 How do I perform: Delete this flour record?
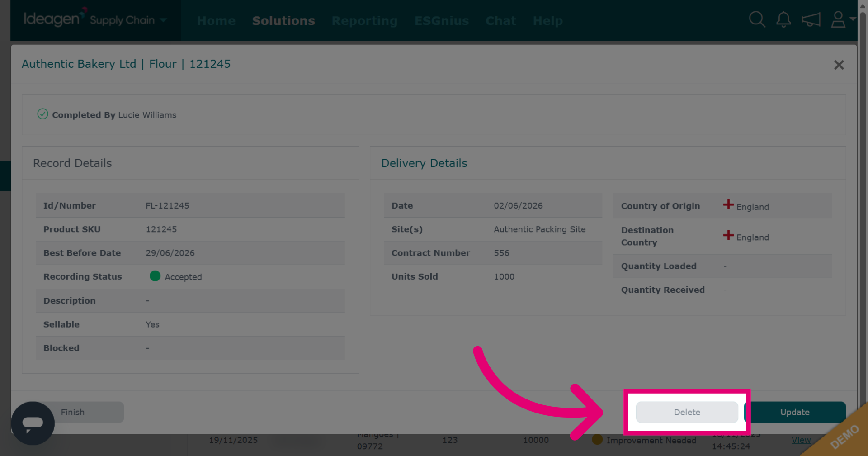[687, 412]
